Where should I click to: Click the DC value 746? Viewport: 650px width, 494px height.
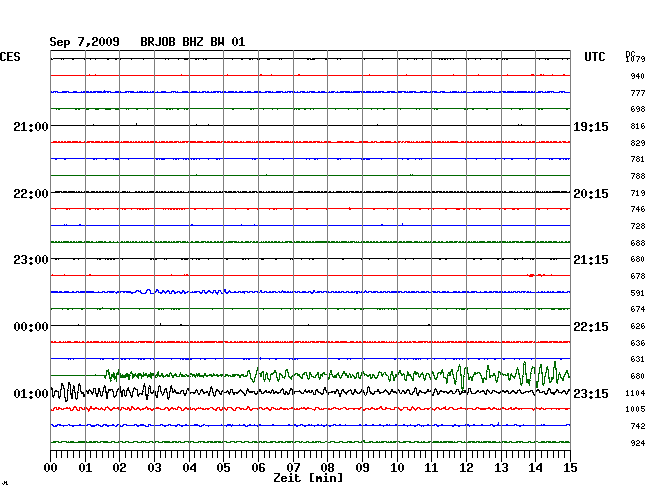638,209
